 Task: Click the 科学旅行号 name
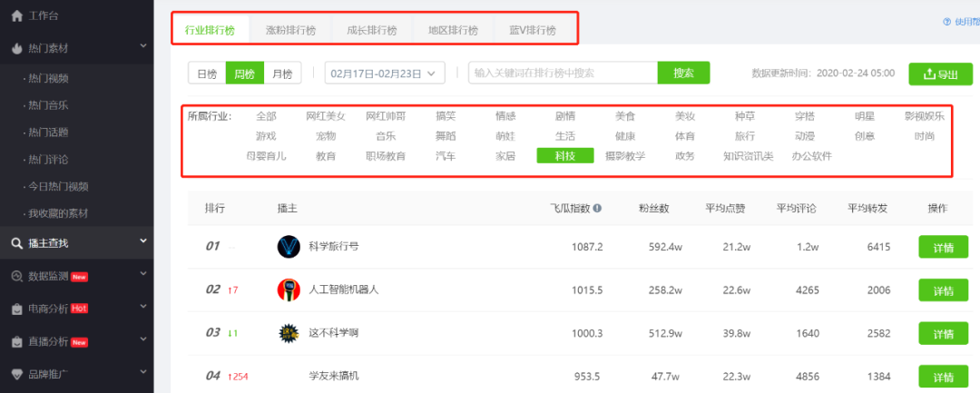(x=334, y=246)
